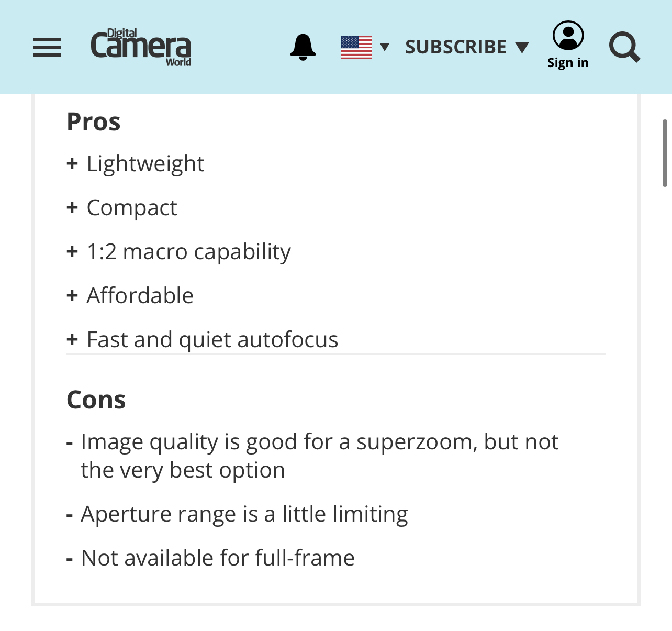Viewport: 672px width, 631px height.
Task: Open the hamburger navigation menu
Action: pyautogui.click(x=47, y=47)
